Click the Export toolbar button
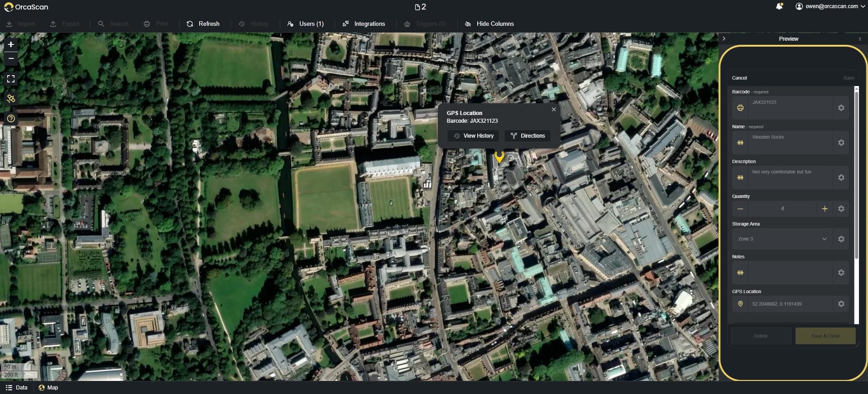Viewport: 868px width, 394px height. (64, 24)
